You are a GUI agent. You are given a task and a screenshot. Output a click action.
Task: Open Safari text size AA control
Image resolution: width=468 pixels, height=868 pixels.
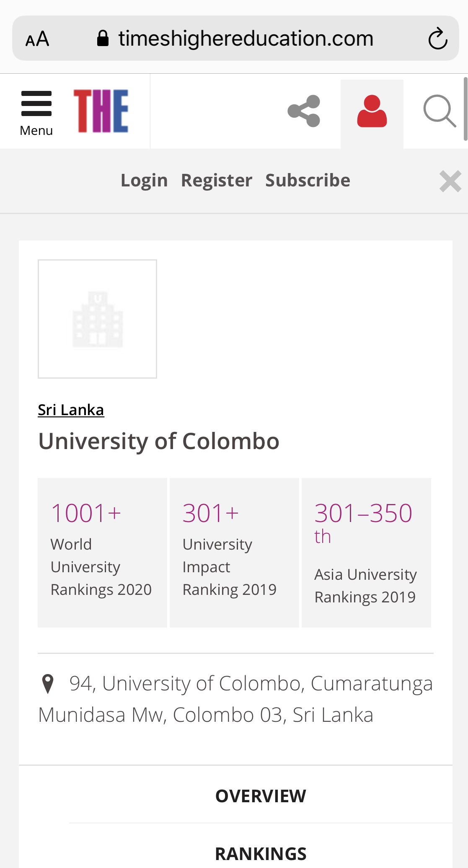37,39
